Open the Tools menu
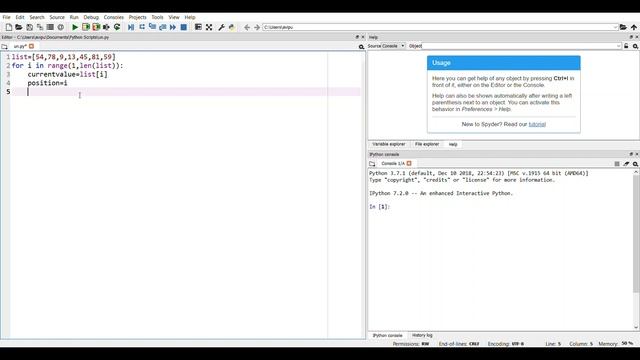Image resolution: width=640 pixels, height=360 pixels. pyautogui.click(x=157, y=17)
